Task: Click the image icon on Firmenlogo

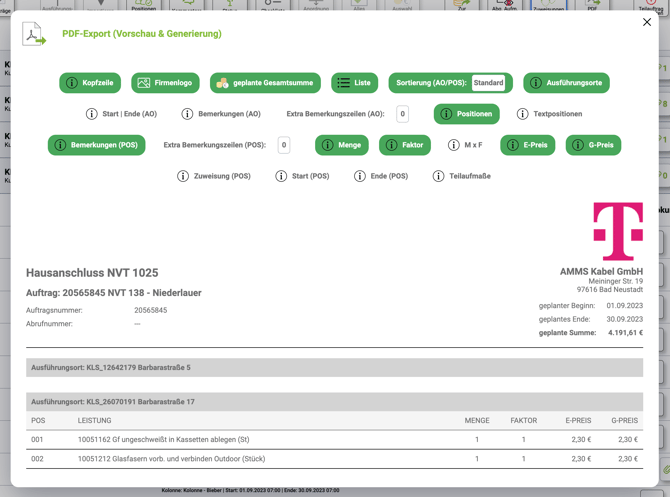Action: pyautogui.click(x=144, y=83)
